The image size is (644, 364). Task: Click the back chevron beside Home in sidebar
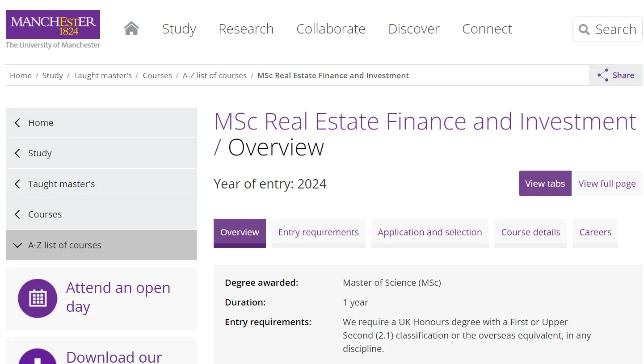point(17,123)
